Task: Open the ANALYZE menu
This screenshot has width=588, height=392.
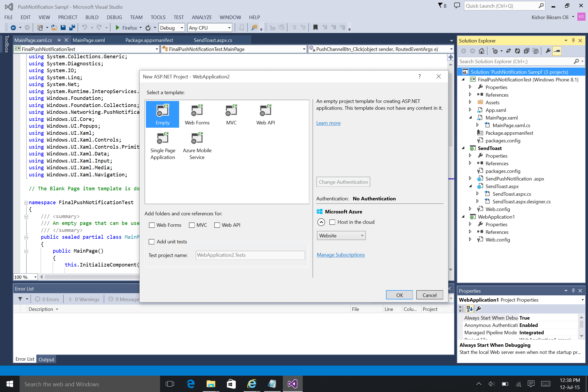Action: 202,17
